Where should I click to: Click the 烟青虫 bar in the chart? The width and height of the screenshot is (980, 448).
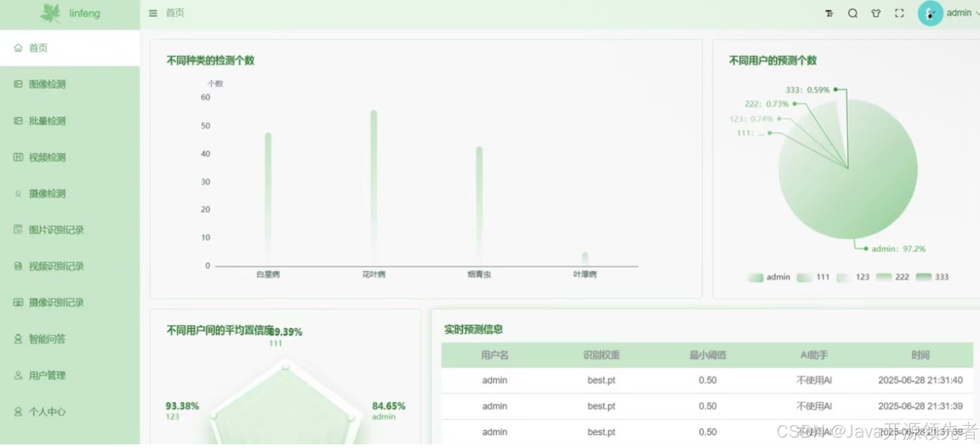479,206
